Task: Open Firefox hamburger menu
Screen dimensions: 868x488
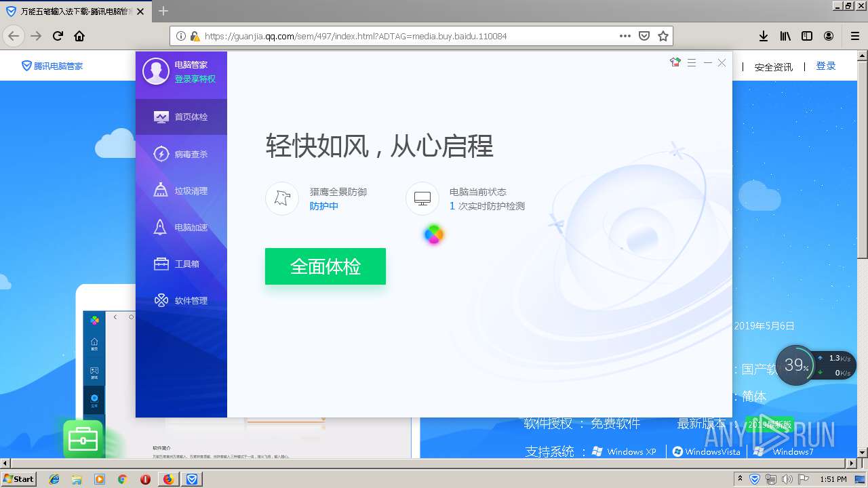Action: pyautogui.click(x=854, y=36)
